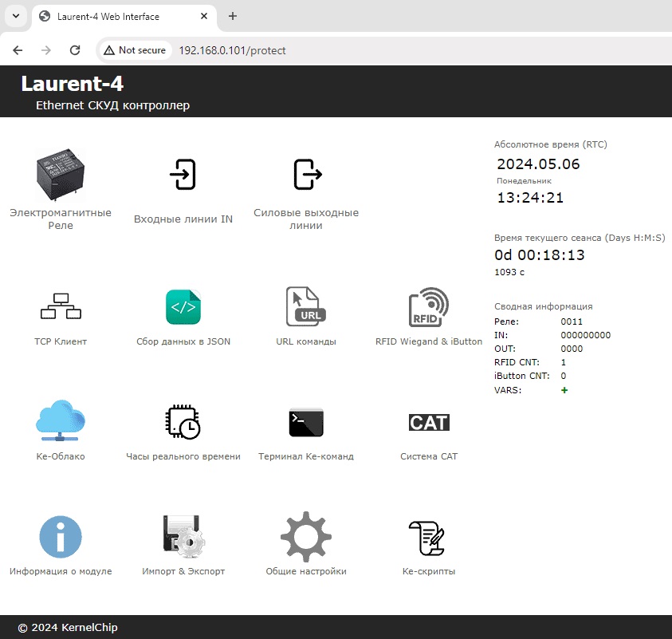This screenshot has width=672, height=639.
Task: Open the tab search dropdown arrow
Action: (16, 16)
